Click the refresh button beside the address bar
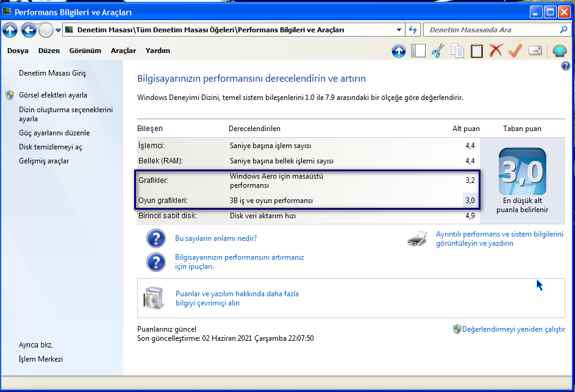Image resolution: width=575 pixels, height=392 pixels. click(x=413, y=30)
